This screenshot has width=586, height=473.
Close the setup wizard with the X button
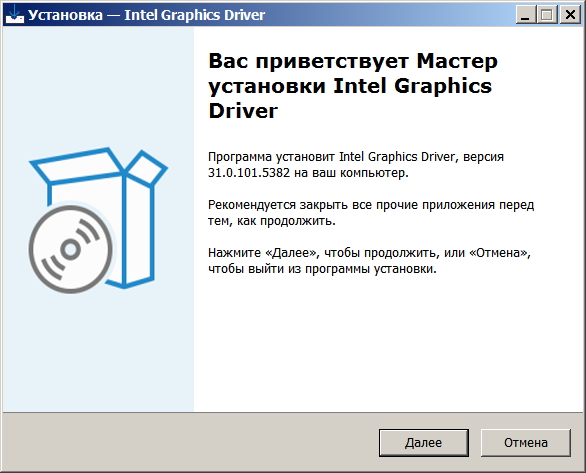coord(570,15)
